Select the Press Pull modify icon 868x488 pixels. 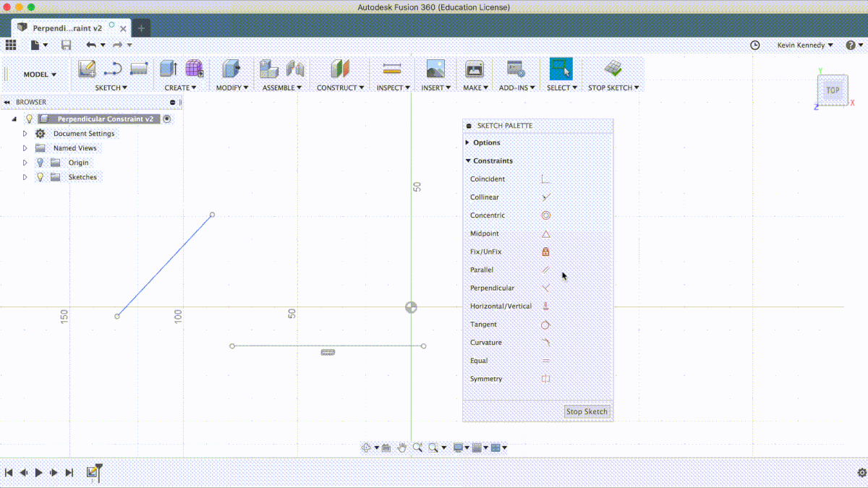231,69
